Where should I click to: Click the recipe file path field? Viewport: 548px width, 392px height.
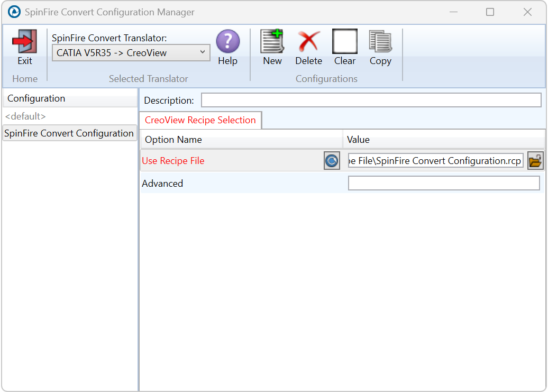pyautogui.click(x=435, y=161)
